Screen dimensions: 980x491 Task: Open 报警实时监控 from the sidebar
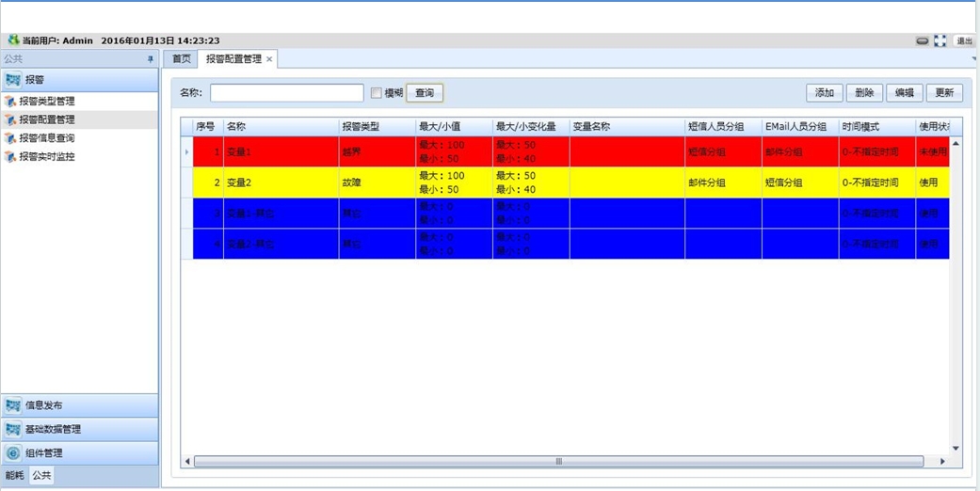46,156
